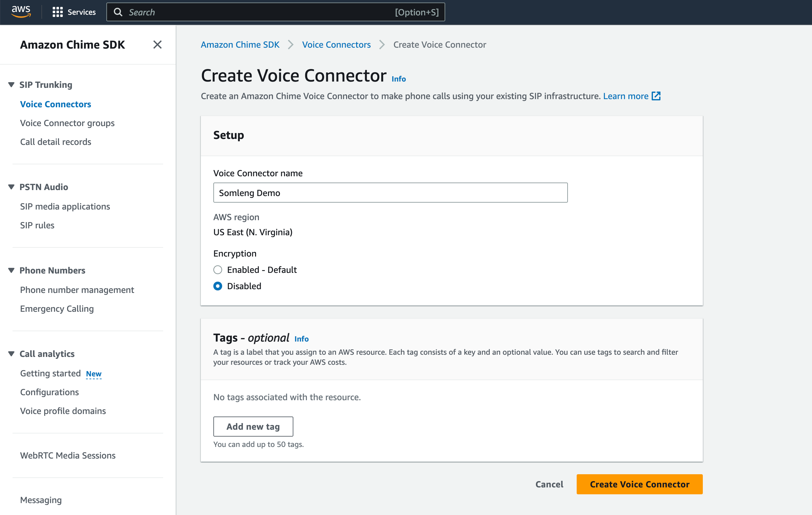Select the Enabled - Default encryption option
The height and width of the screenshot is (515, 812).
point(218,270)
